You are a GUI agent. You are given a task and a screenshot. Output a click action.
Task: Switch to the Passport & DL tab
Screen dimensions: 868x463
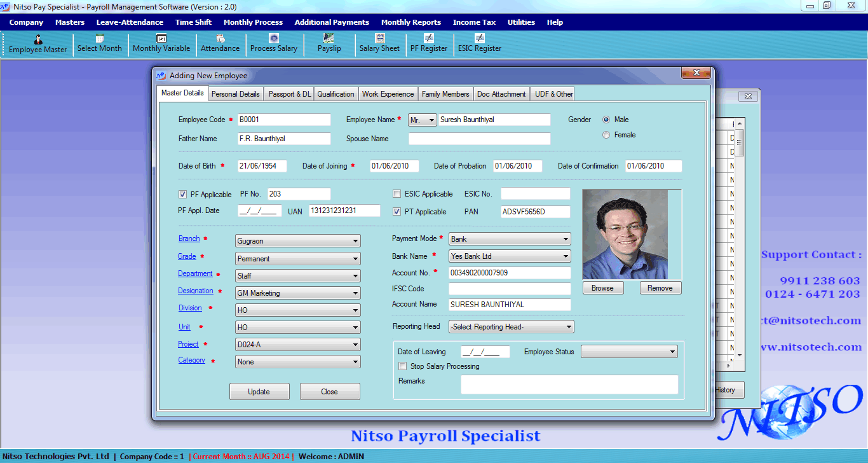tap(290, 94)
